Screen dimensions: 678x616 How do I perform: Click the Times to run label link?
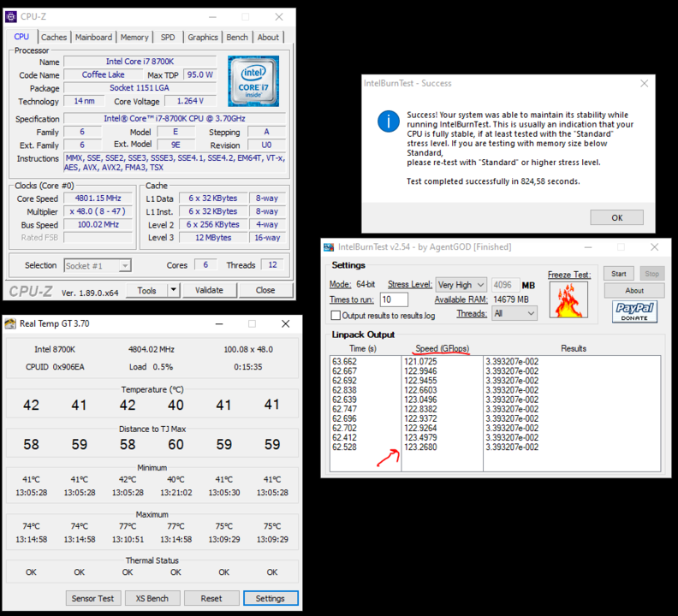[352, 299]
